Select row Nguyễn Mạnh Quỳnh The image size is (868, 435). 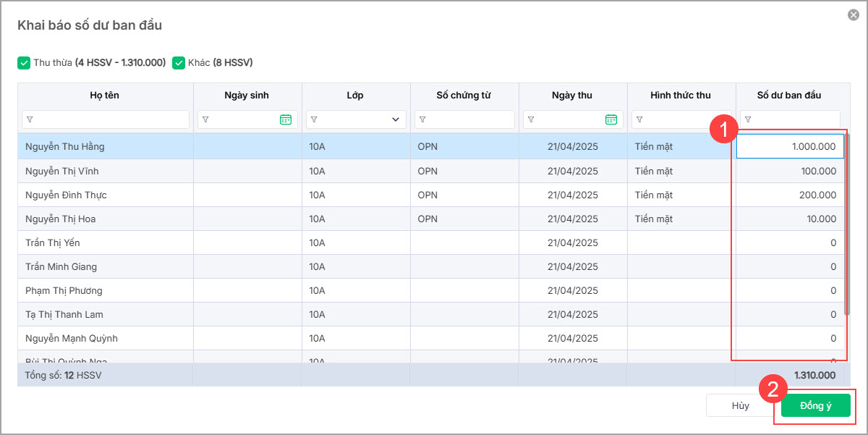click(x=431, y=338)
